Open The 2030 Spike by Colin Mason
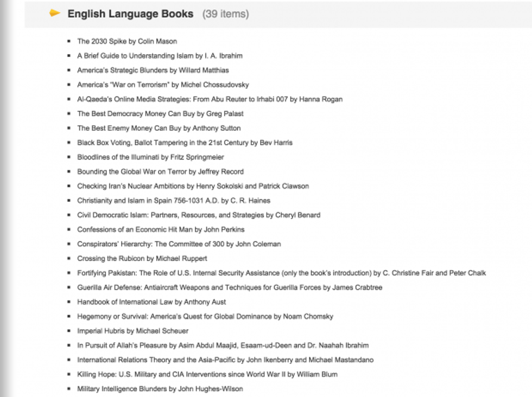This screenshot has height=397, width=532. [x=127, y=41]
